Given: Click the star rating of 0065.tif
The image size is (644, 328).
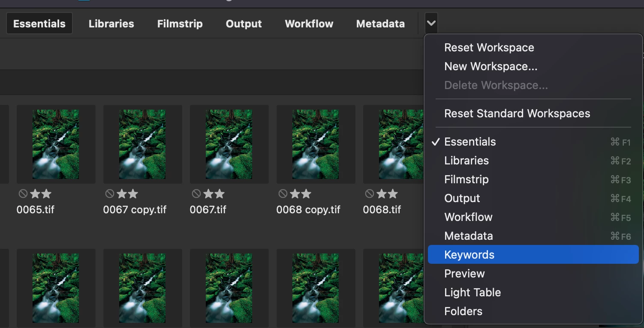Looking at the screenshot, I should [41, 194].
